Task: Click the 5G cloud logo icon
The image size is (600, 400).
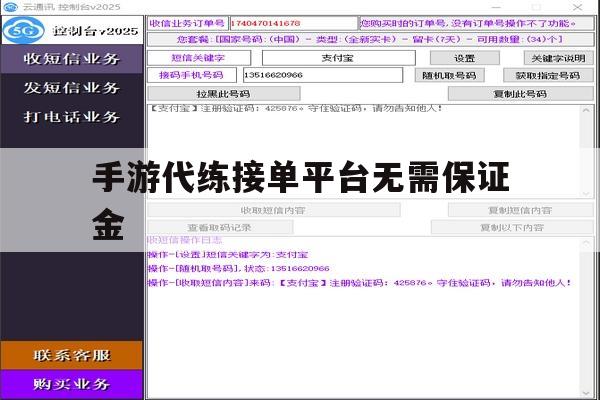Action: pyautogui.click(x=24, y=30)
